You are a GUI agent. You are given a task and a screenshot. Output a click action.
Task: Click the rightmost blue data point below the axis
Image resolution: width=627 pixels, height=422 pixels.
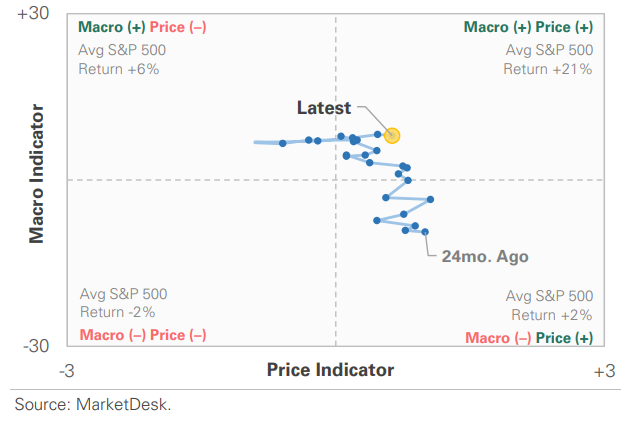point(430,199)
